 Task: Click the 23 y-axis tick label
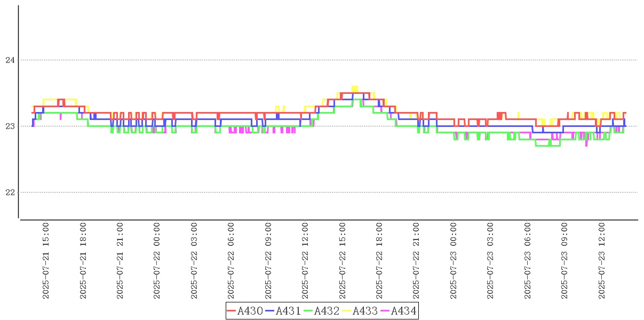pos(10,126)
